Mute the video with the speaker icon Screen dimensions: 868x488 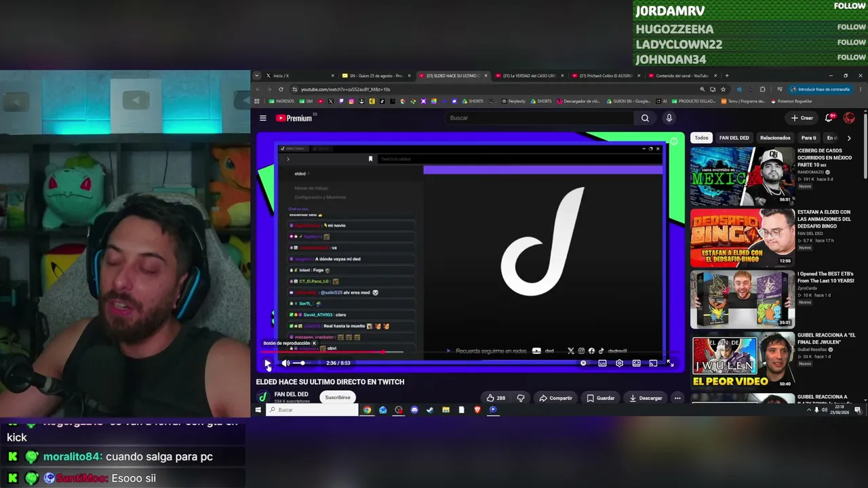tap(285, 363)
